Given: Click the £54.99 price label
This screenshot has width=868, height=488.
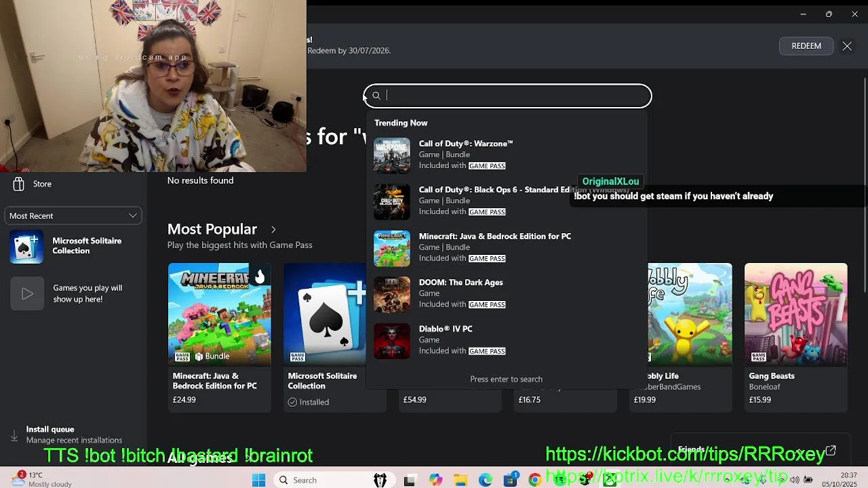Looking at the screenshot, I should click(415, 400).
